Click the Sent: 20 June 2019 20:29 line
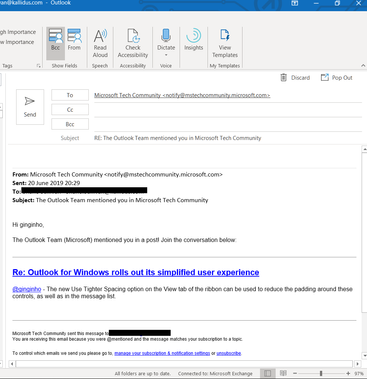Image resolution: width=367 pixels, height=379 pixels. (x=46, y=183)
